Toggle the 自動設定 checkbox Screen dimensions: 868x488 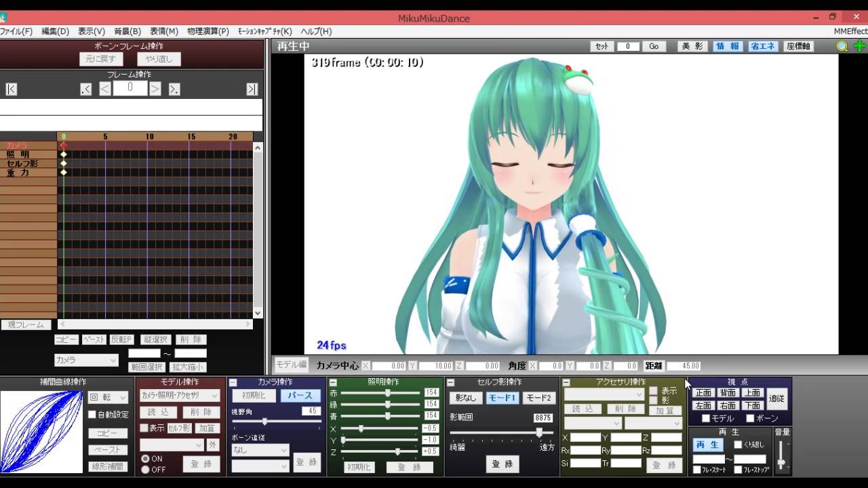pos(92,414)
